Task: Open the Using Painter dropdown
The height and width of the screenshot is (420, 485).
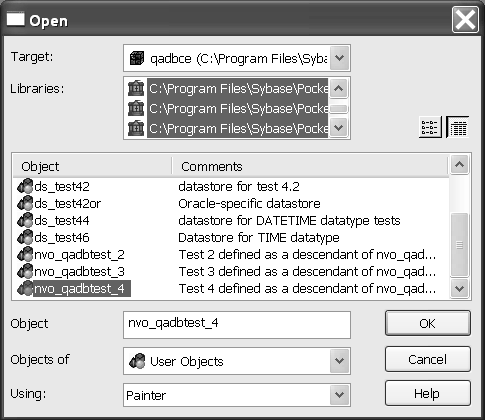Action: click(339, 395)
